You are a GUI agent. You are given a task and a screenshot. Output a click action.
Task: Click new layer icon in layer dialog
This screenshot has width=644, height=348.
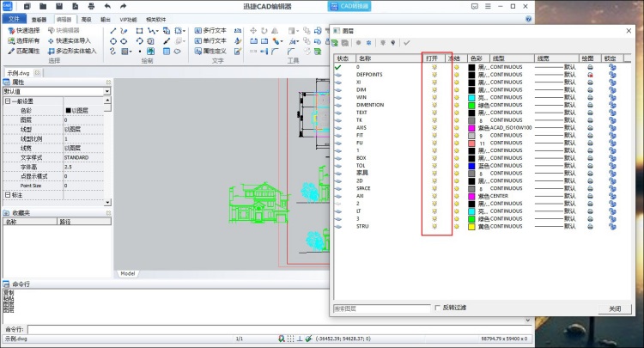335,43
